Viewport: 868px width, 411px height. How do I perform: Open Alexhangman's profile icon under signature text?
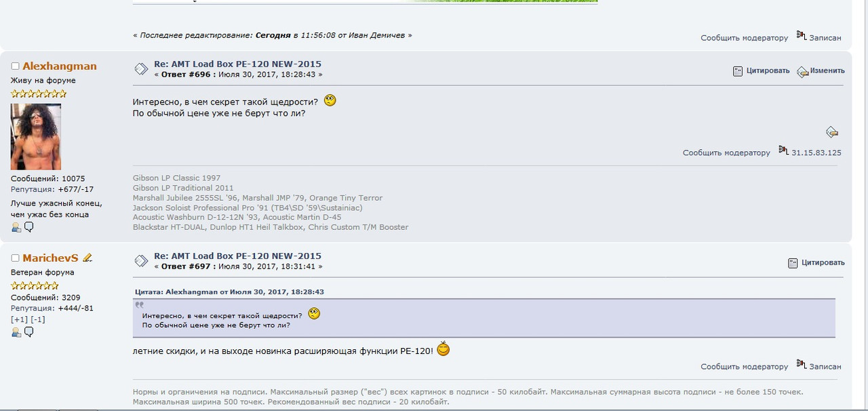point(16,227)
